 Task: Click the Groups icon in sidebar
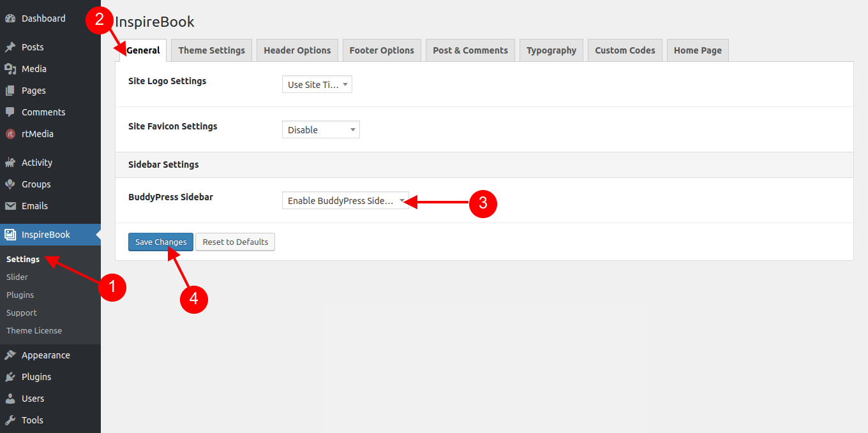10,184
